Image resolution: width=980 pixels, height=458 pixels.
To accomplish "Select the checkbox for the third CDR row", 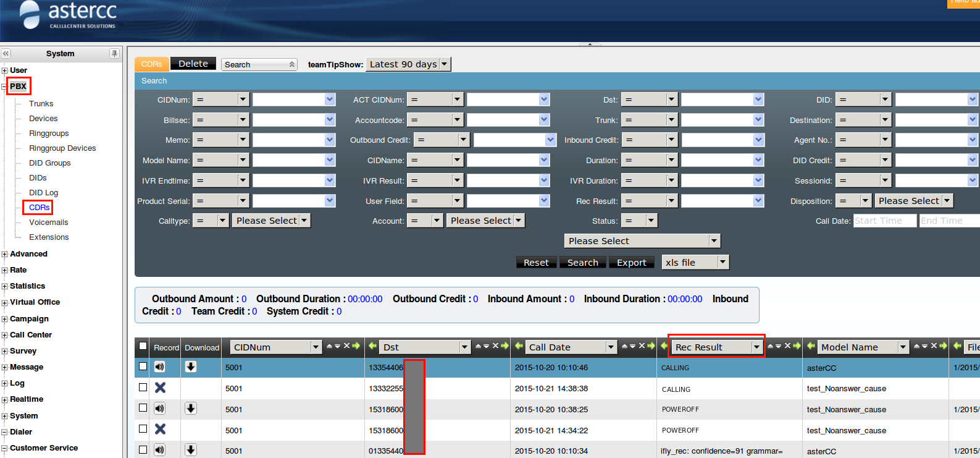I will tap(143, 408).
